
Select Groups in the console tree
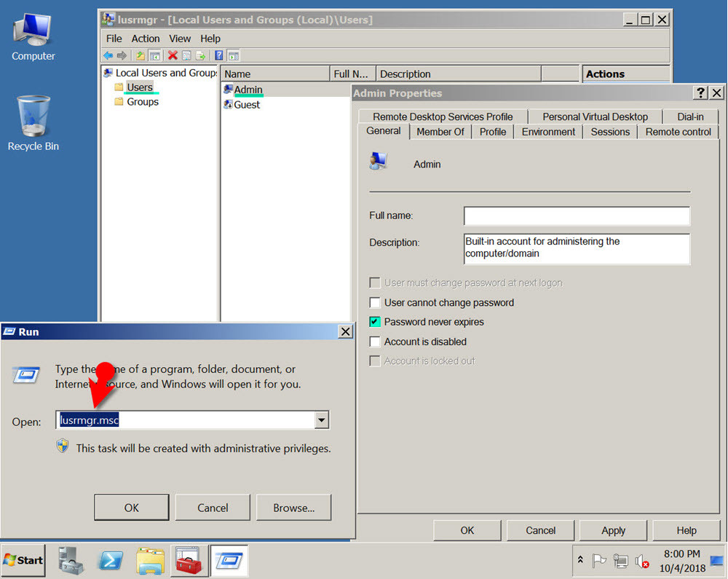coord(143,102)
